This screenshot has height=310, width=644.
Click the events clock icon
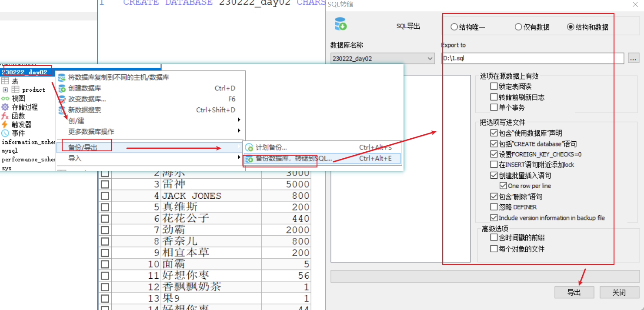coord(5,133)
